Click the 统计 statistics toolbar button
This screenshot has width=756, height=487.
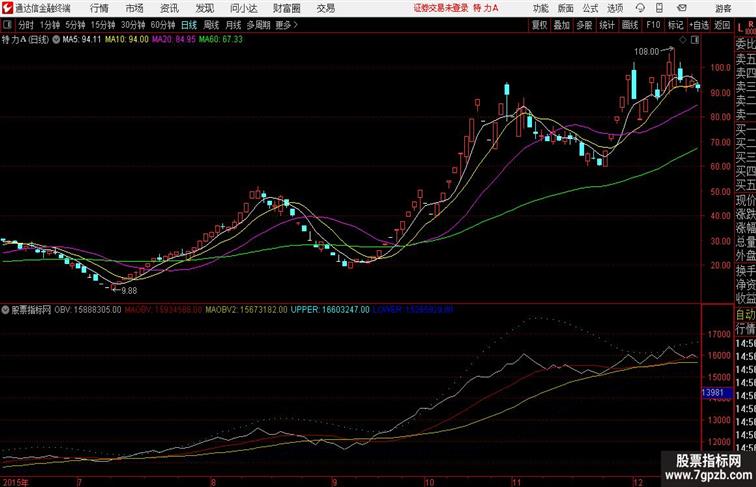[607, 25]
